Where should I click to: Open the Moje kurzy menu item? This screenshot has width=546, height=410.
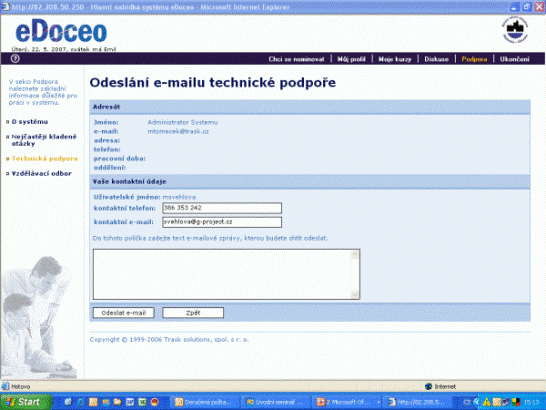tap(395, 59)
